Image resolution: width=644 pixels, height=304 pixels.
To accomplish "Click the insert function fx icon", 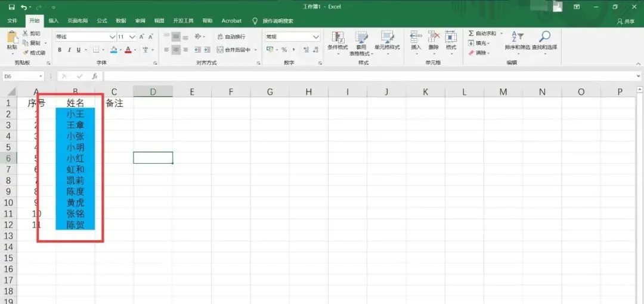I will click(95, 76).
